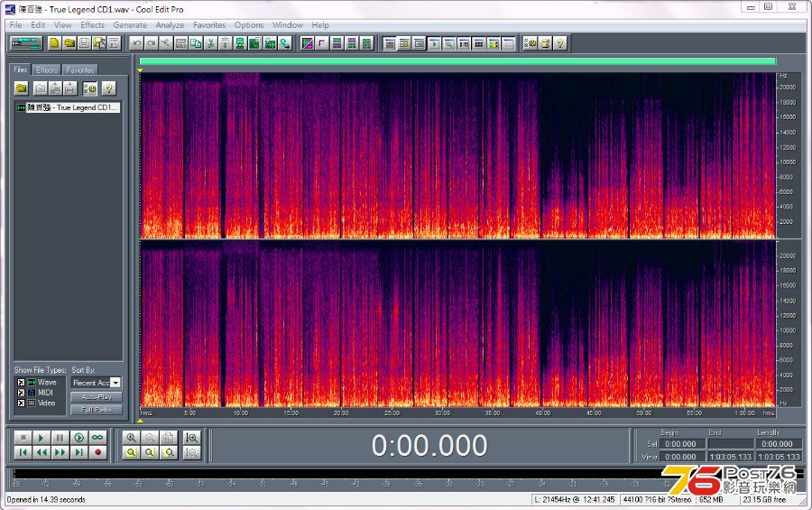Click the Sel Begin time field 0:00.000

click(683, 444)
